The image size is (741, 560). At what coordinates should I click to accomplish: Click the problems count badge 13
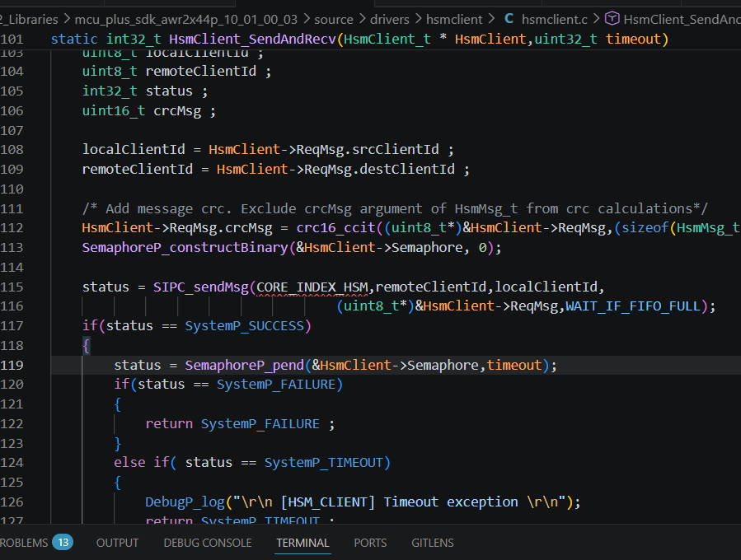pyautogui.click(x=63, y=542)
